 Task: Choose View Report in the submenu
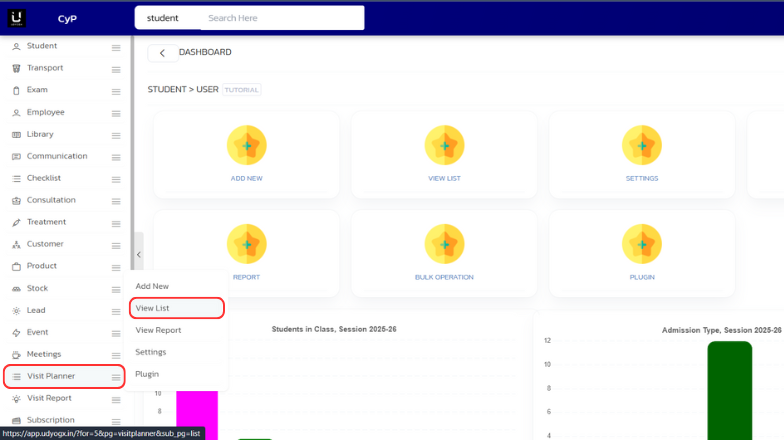pyautogui.click(x=158, y=330)
